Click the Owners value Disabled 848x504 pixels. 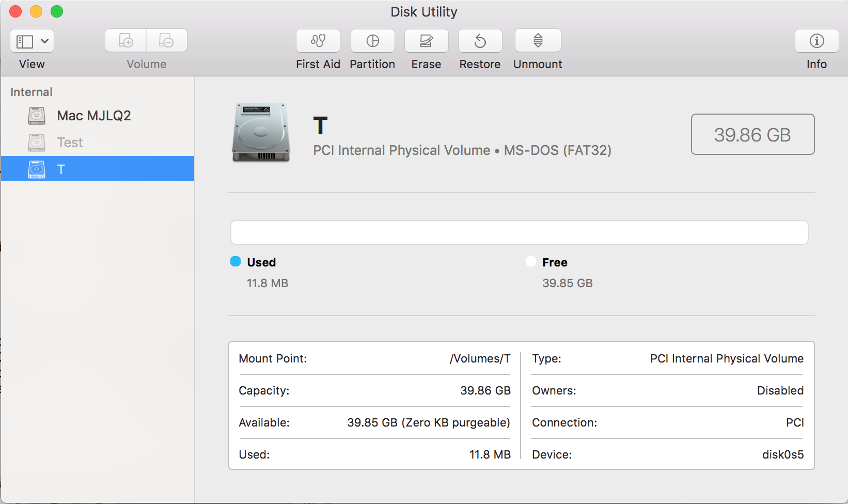[780, 390]
